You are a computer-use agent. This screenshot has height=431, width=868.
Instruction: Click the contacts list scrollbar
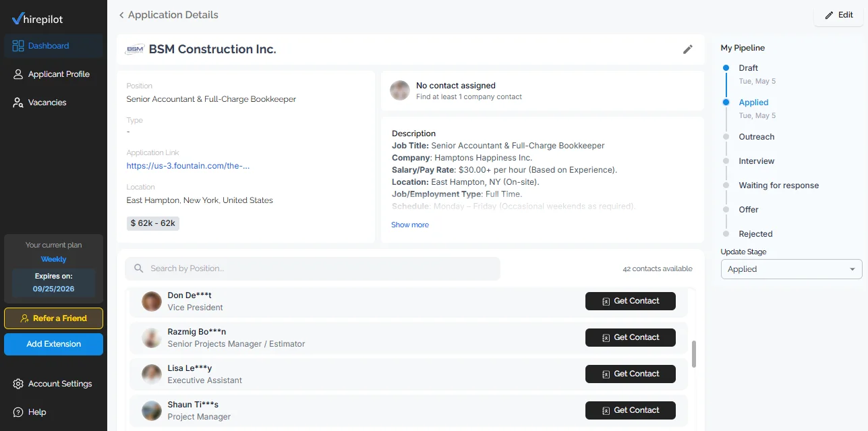(x=694, y=354)
